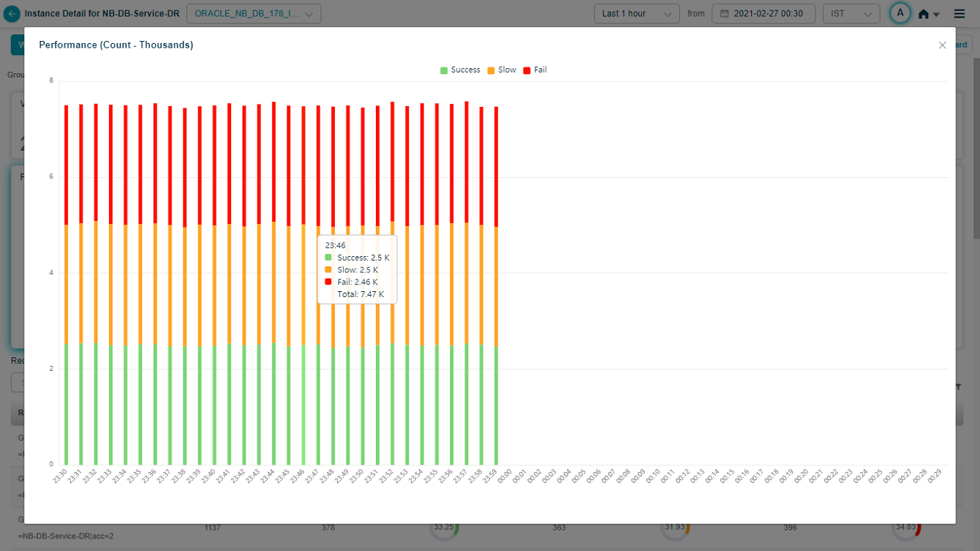The width and height of the screenshot is (980, 551).
Task: Close the Performance chart popup
Action: click(x=942, y=45)
